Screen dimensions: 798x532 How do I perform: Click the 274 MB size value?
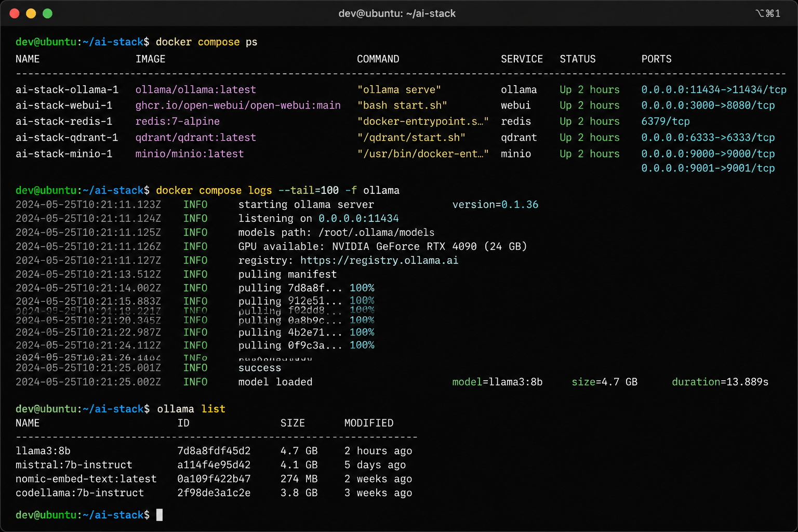click(x=299, y=479)
